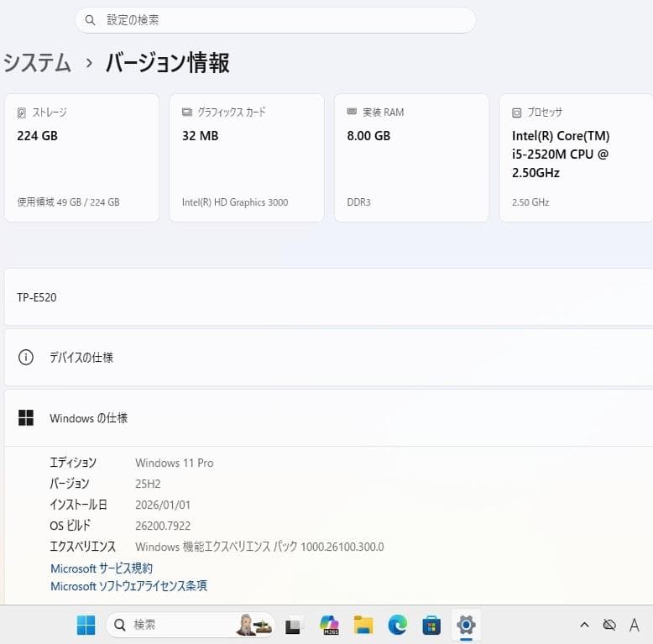Select the DDR3 memory type text
This screenshot has height=644, width=653.
point(358,202)
